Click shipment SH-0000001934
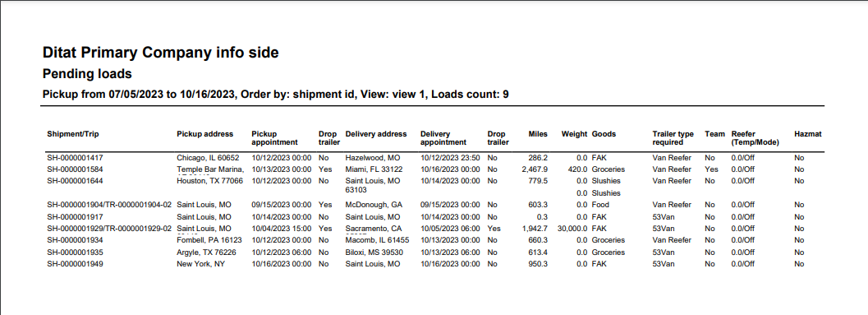The width and height of the screenshot is (868, 315). [x=75, y=240]
